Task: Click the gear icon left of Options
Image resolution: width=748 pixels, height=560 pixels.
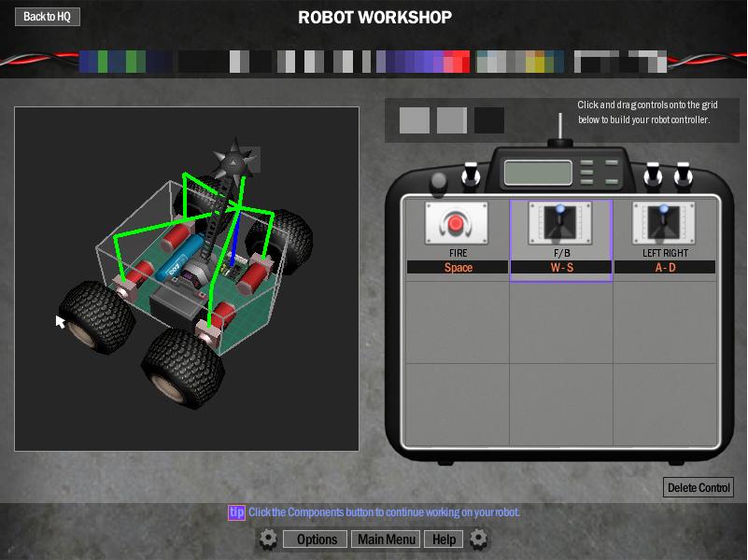Action: click(268, 539)
